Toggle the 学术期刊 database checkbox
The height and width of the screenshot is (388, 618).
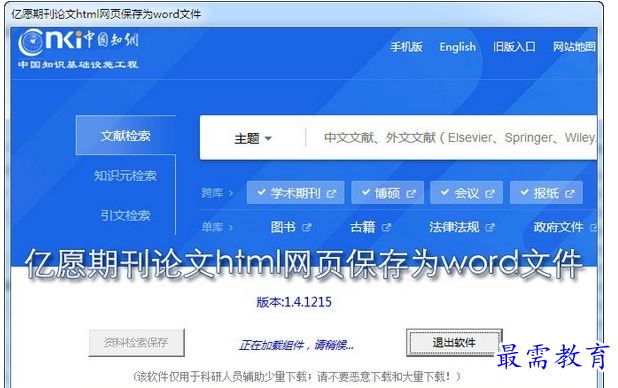[261, 192]
